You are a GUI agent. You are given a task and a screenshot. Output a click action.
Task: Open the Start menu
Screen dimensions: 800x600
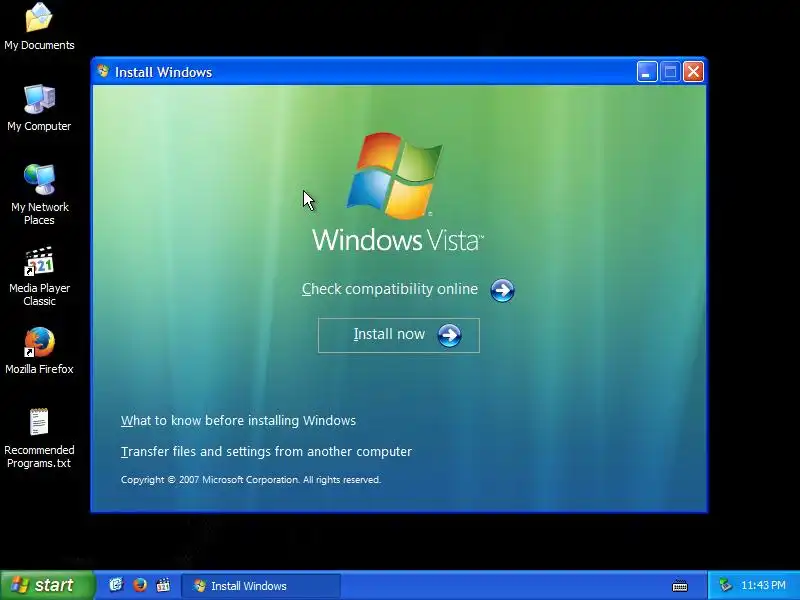(47, 585)
